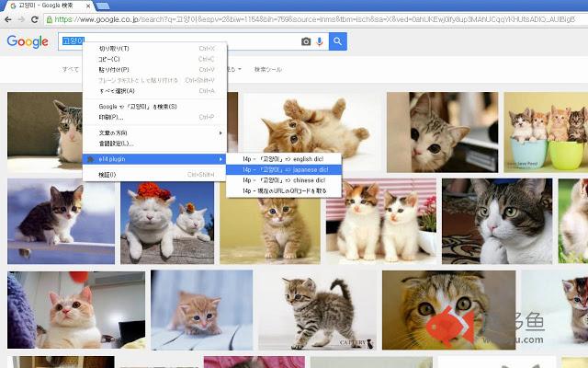
Task: Select the QR code for current URL option
Action: point(283,191)
